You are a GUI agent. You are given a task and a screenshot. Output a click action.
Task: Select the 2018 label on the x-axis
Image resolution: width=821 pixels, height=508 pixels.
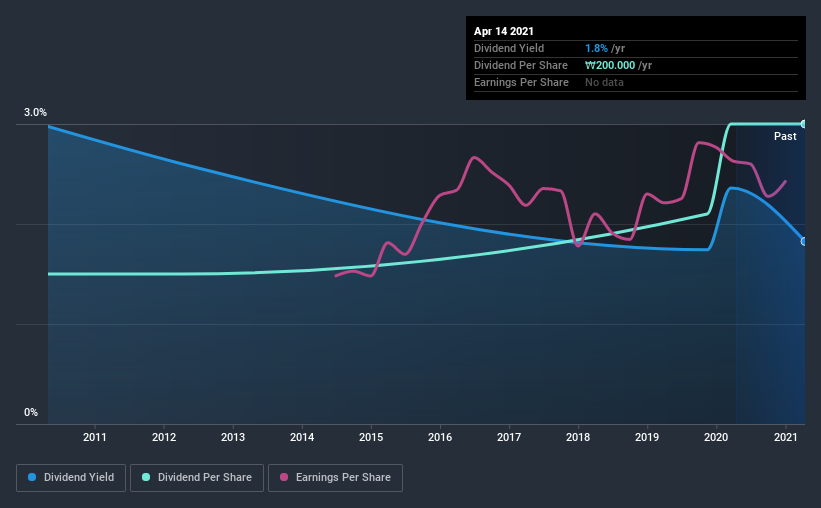pos(578,437)
